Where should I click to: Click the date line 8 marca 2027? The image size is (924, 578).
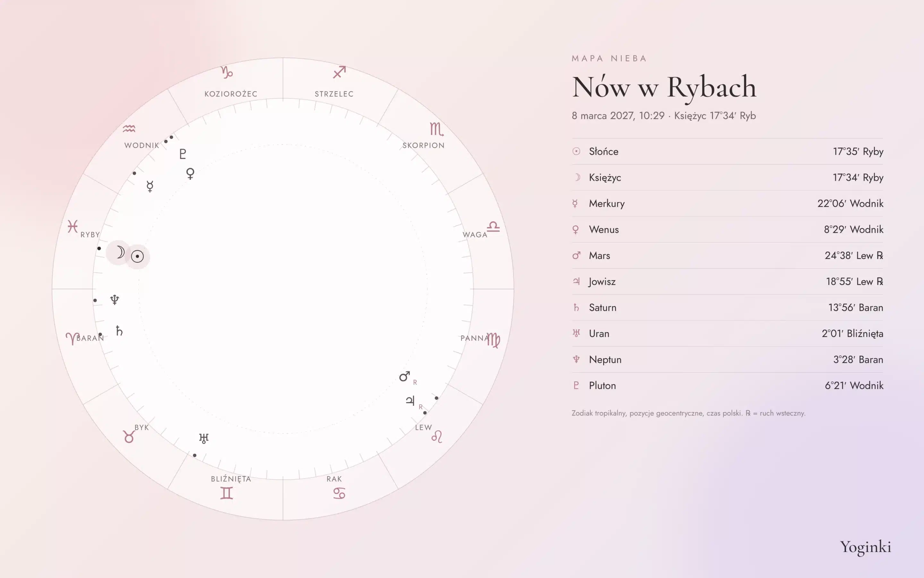[663, 116]
